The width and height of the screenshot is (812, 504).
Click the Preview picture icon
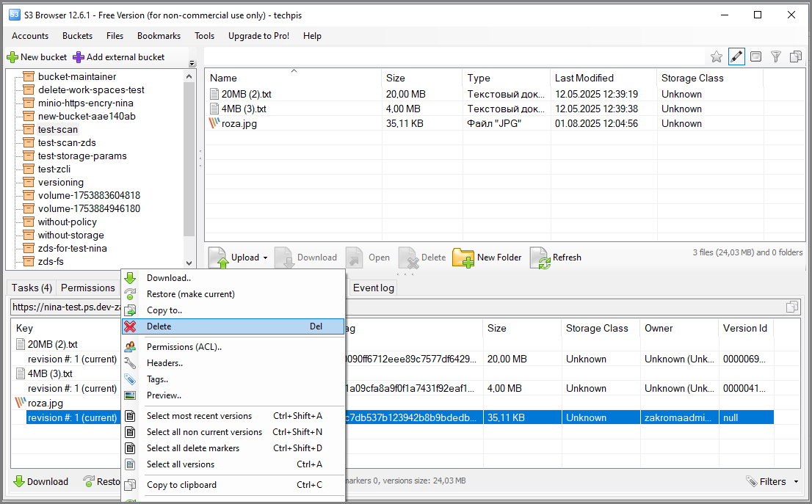[130, 395]
